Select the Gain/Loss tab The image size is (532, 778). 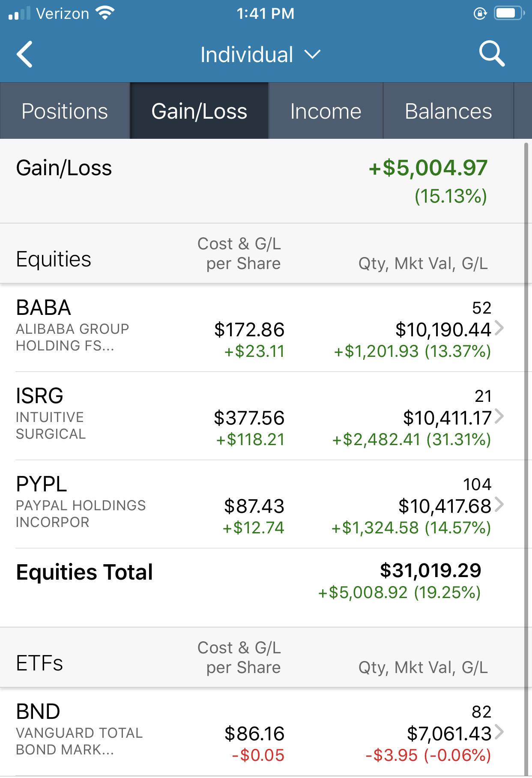pos(199,111)
